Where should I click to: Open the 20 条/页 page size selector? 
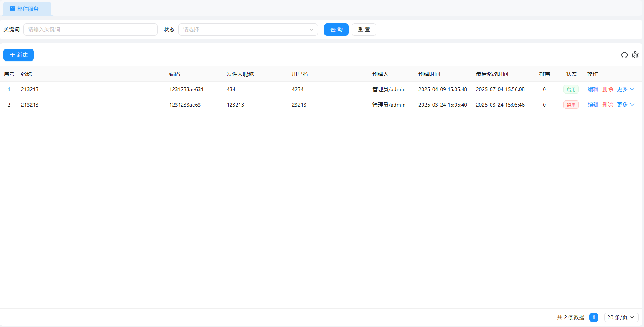point(621,317)
